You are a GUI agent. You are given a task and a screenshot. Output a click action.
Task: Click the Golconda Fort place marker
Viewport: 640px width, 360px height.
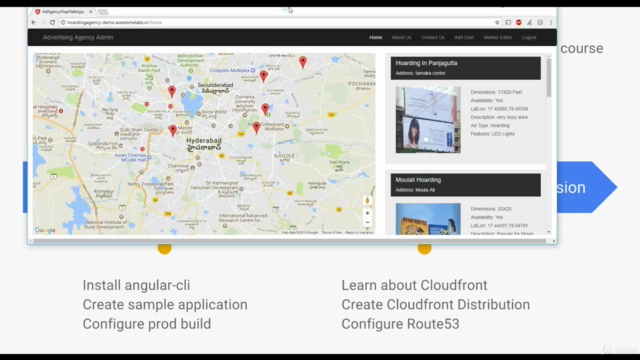[x=121, y=145]
